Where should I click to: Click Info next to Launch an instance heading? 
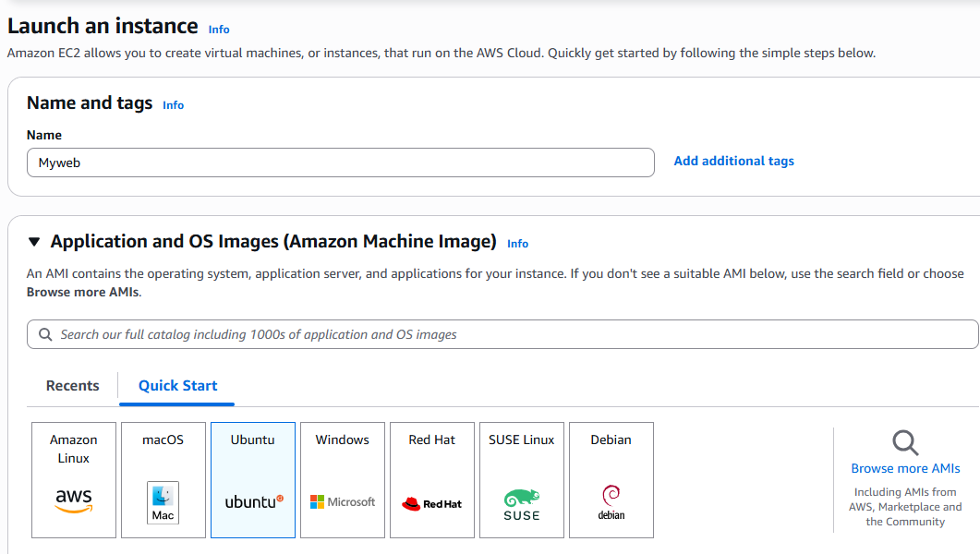219,29
